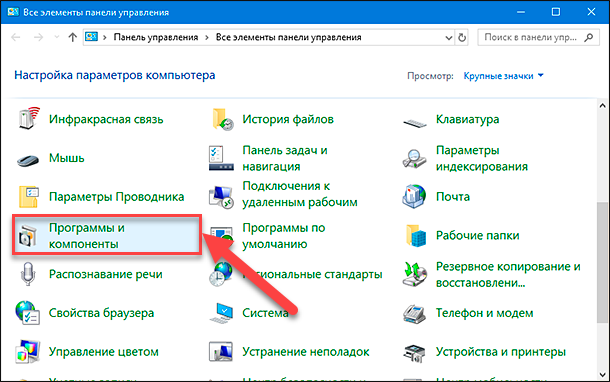Click 'Настройка параметров компьютера' heading
610x382 pixels.
(115, 75)
